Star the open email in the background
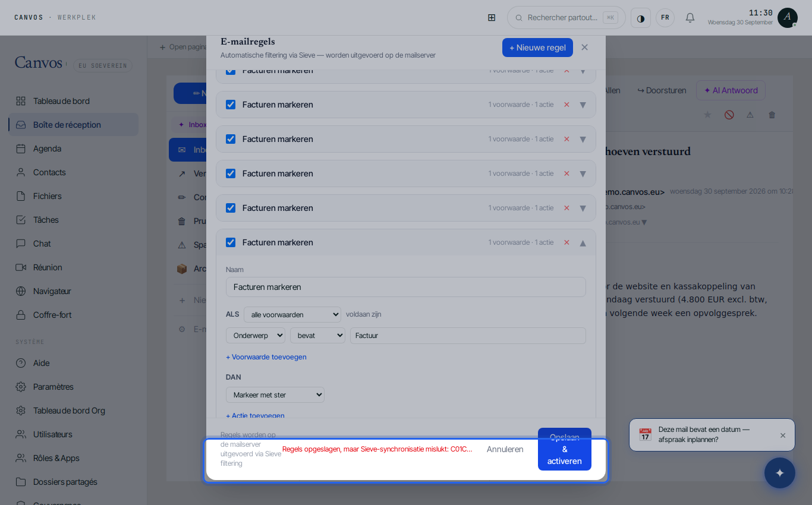The width and height of the screenshot is (812, 505). tap(707, 115)
